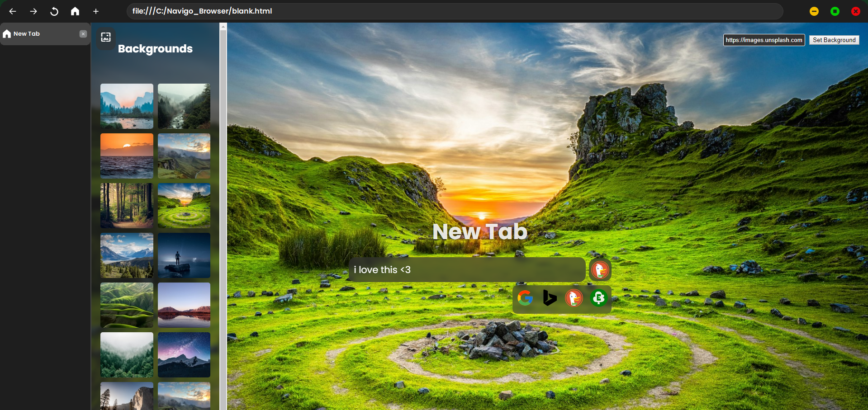Toggle the Backgrounds panel icon
The image size is (868, 410).
(106, 37)
